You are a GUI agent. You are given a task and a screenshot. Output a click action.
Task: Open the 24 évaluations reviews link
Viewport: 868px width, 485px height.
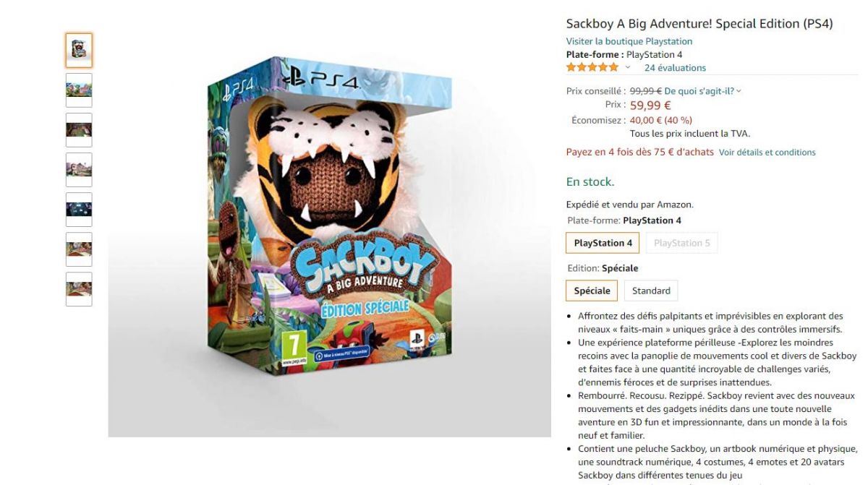pyautogui.click(x=675, y=67)
